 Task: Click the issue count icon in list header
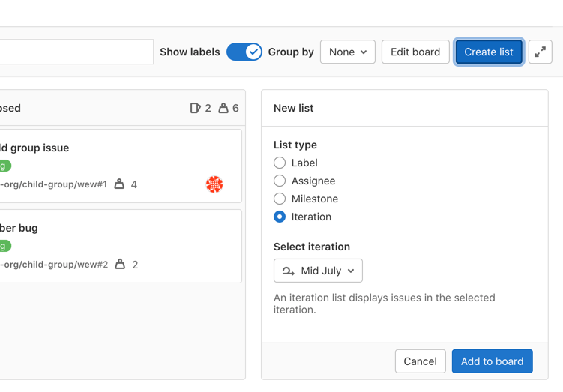tap(196, 108)
